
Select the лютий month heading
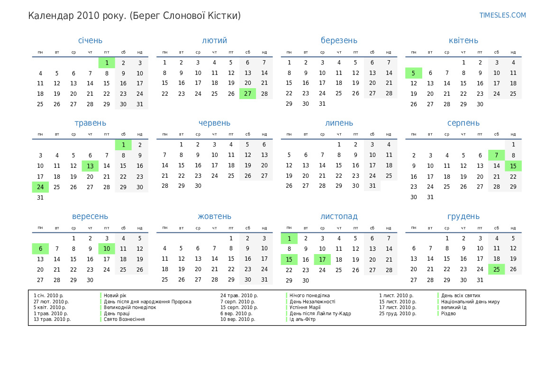pos(215,40)
